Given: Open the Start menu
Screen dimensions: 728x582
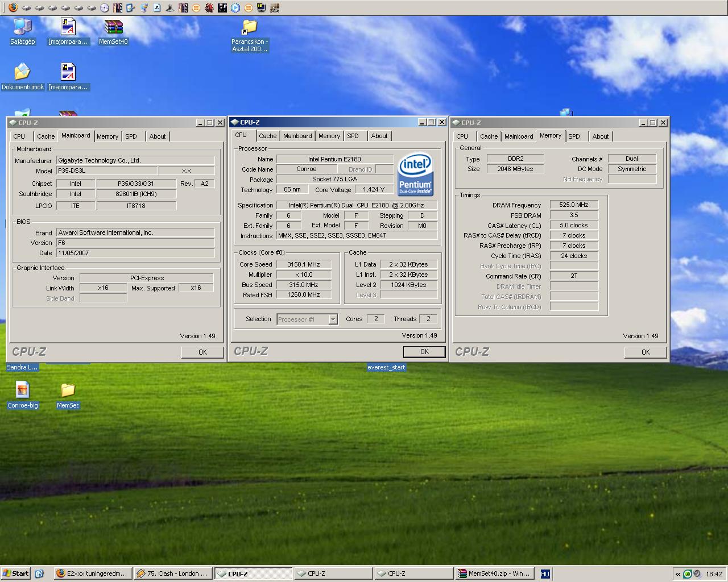Looking at the screenshot, I should click(x=15, y=573).
